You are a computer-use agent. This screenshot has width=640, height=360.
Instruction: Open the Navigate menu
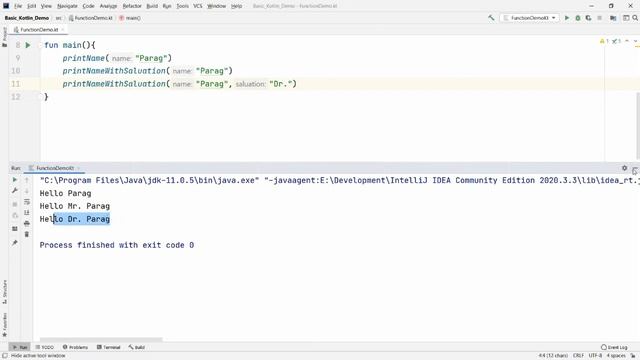click(67, 6)
